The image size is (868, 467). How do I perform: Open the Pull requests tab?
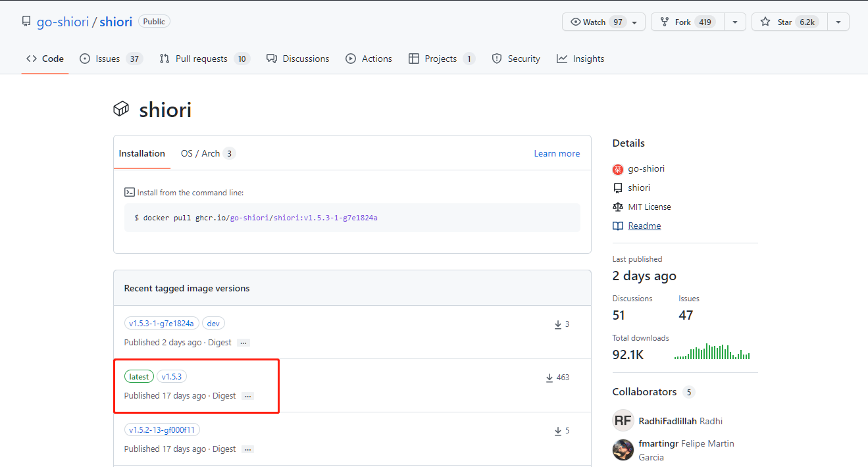(205, 59)
